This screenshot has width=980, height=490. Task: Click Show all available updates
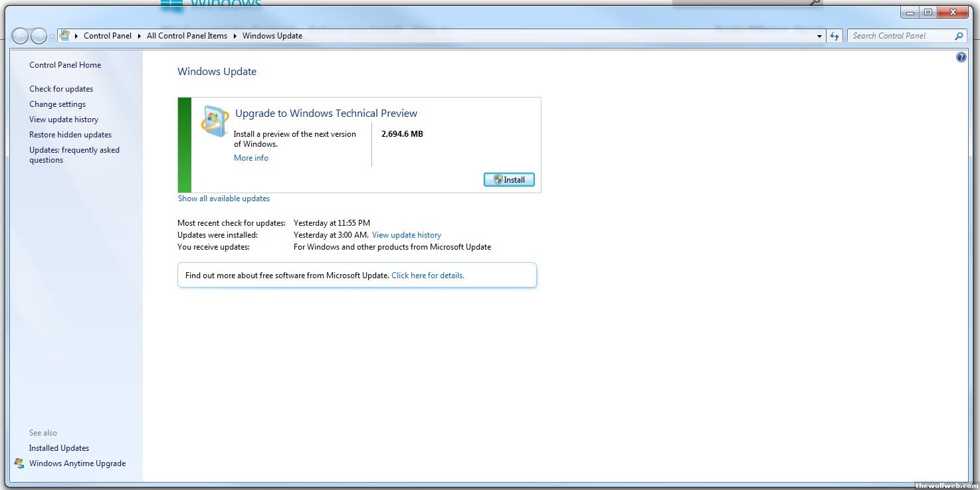(x=224, y=199)
